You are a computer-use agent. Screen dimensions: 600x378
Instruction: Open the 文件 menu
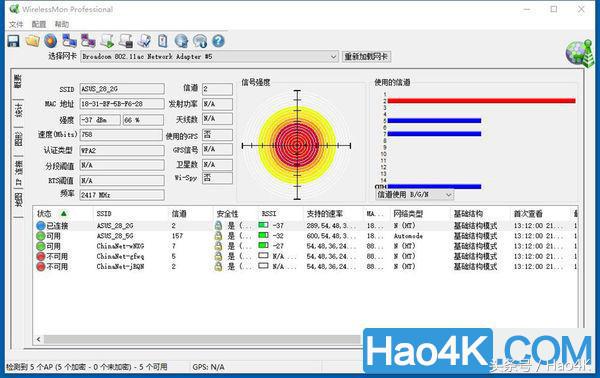coord(16,24)
